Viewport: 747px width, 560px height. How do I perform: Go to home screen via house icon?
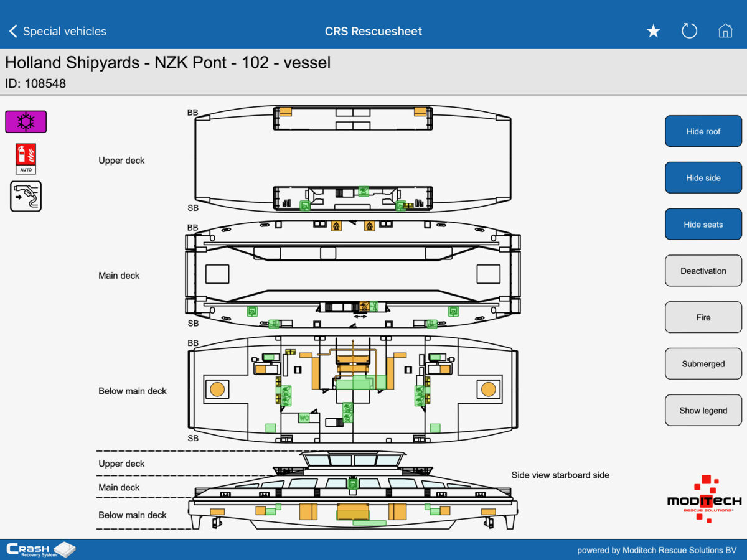(725, 30)
